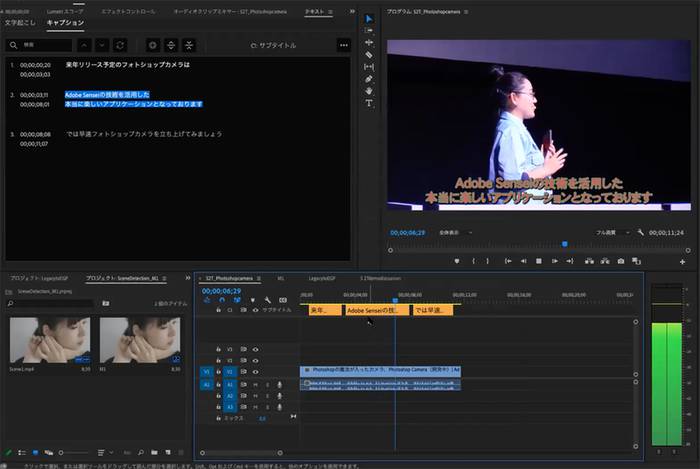The width and height of the screenshot is (700, 469).
Task: Add a marker in the timeline header
Action: [x=253, y=300]
